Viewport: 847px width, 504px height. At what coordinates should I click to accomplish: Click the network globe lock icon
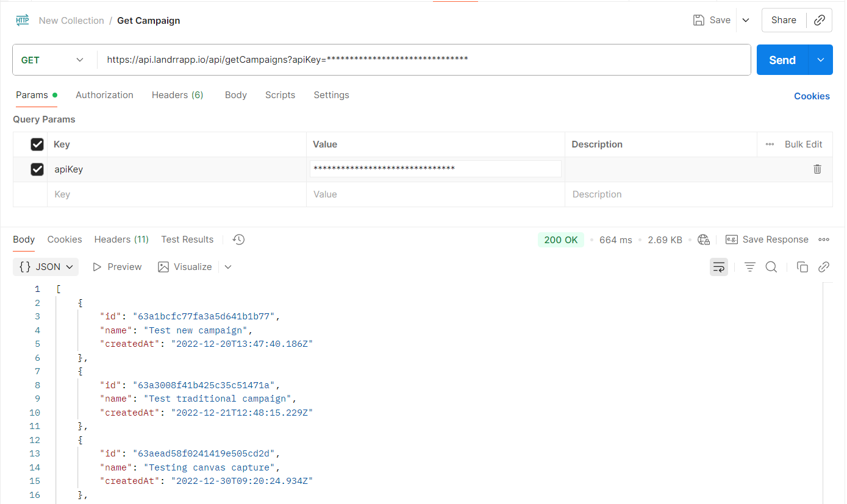coord(704,240)
